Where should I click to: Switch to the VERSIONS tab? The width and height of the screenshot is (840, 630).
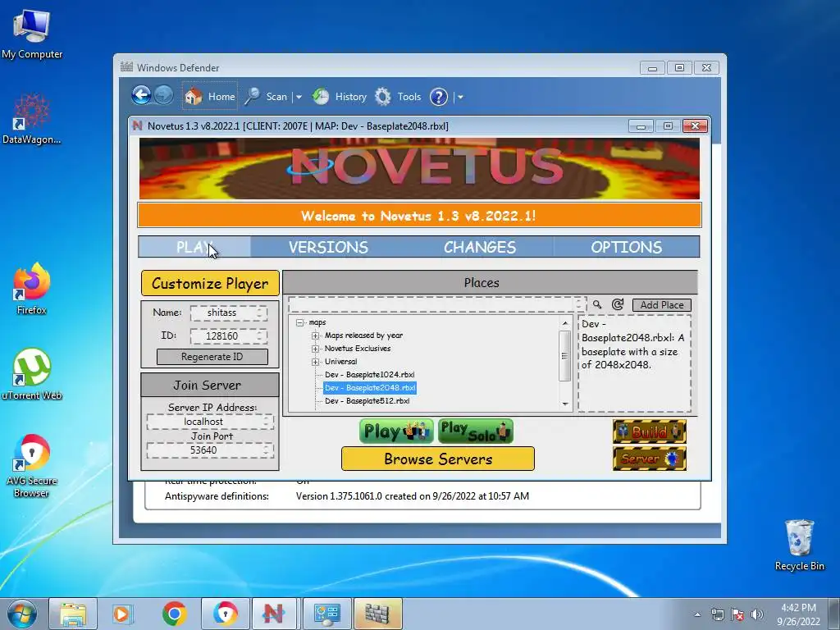point(328,247)
